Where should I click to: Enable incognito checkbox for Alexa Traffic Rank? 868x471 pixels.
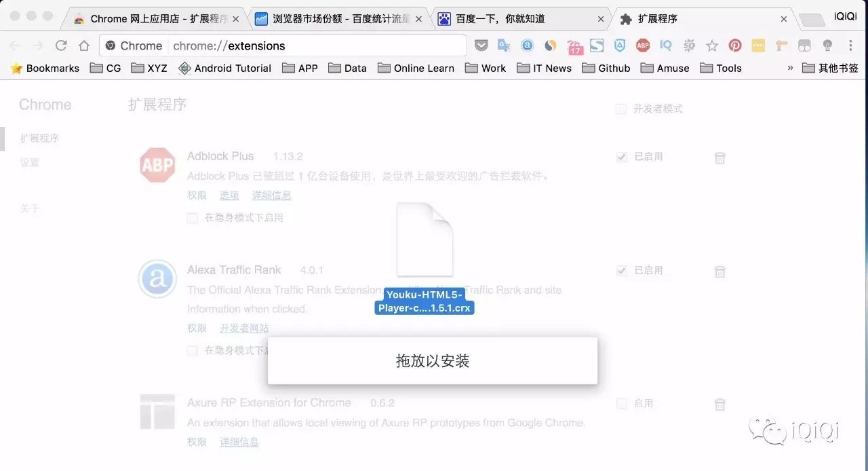click(x=193, y=351)
